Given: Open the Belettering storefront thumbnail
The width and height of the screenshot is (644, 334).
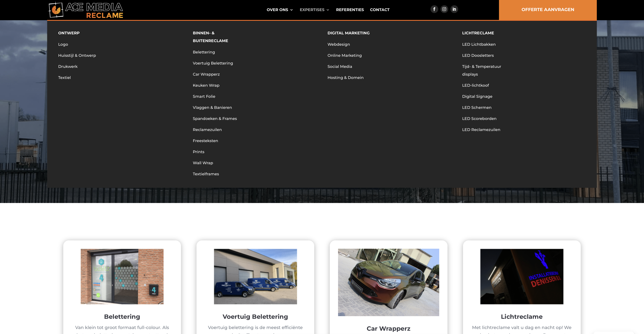Looking at the screenshot, I should pyautogui.click(x=122, y=276).
